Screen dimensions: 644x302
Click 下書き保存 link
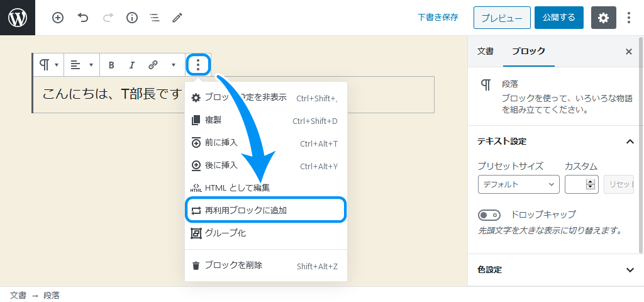tap(438, 18)
